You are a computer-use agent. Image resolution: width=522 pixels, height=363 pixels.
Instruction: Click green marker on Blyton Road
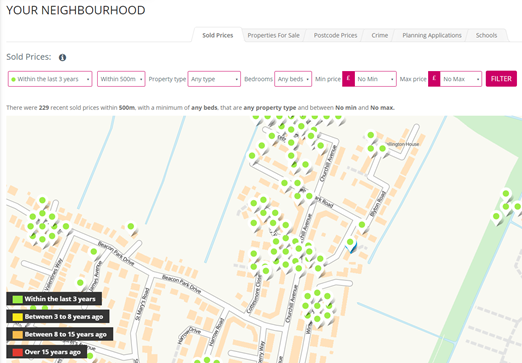tap(362, 225)
